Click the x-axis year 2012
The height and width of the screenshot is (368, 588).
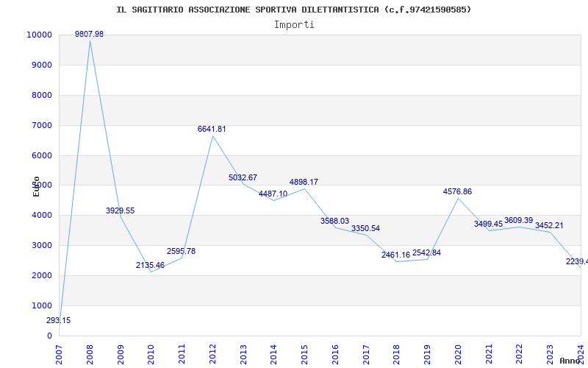pos(212,355)
